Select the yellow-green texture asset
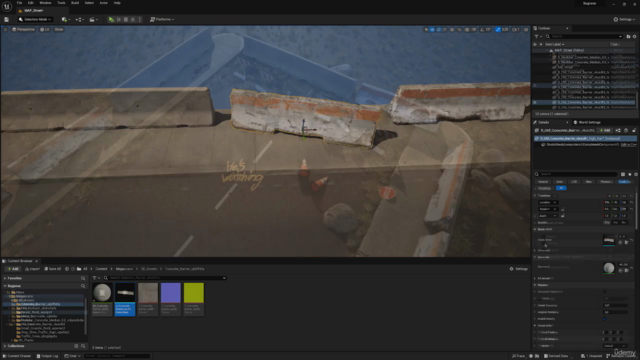This screenshot has height=360, width=640. [x=193, y=299]
